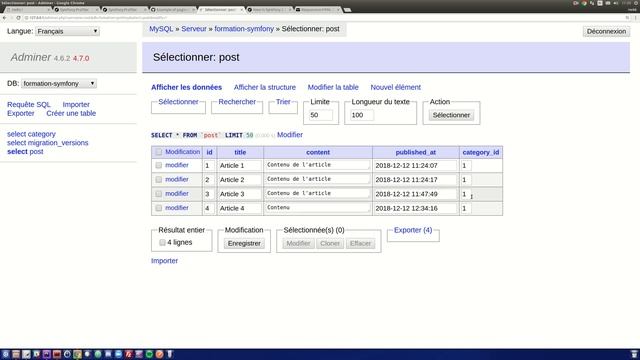Open 'Modifier la table' link
The width and height of the screenshot is (640, 360).
pyautogui.click(x=333, y=87)
